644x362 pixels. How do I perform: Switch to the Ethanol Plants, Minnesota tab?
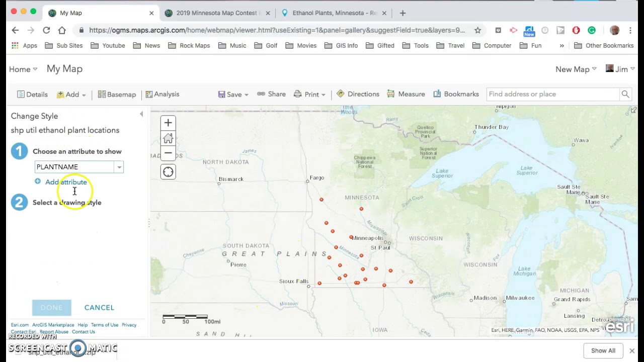(x=334, y=13)
